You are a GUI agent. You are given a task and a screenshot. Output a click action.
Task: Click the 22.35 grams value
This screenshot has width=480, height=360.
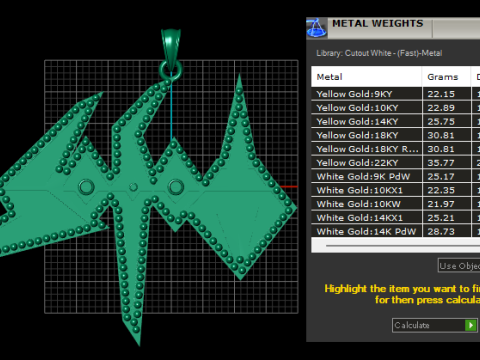pyautogui.click(x=441, y=190)
